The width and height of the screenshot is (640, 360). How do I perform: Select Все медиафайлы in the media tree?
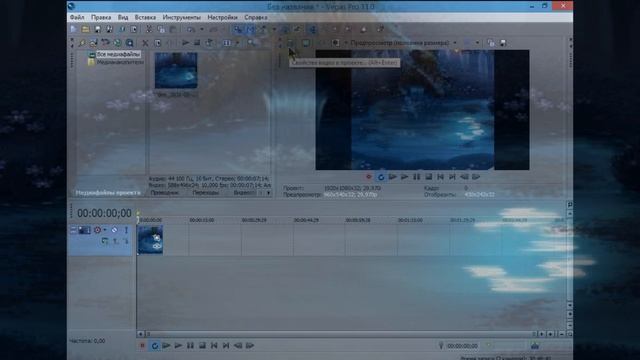click(x=118, y=54)
